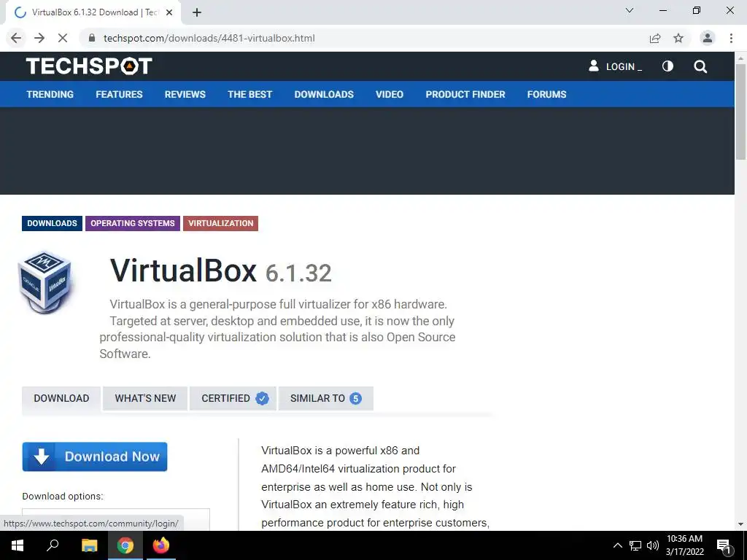Stop page loading with the X button
Screen dimensions: 747x560
click(63, 38)
